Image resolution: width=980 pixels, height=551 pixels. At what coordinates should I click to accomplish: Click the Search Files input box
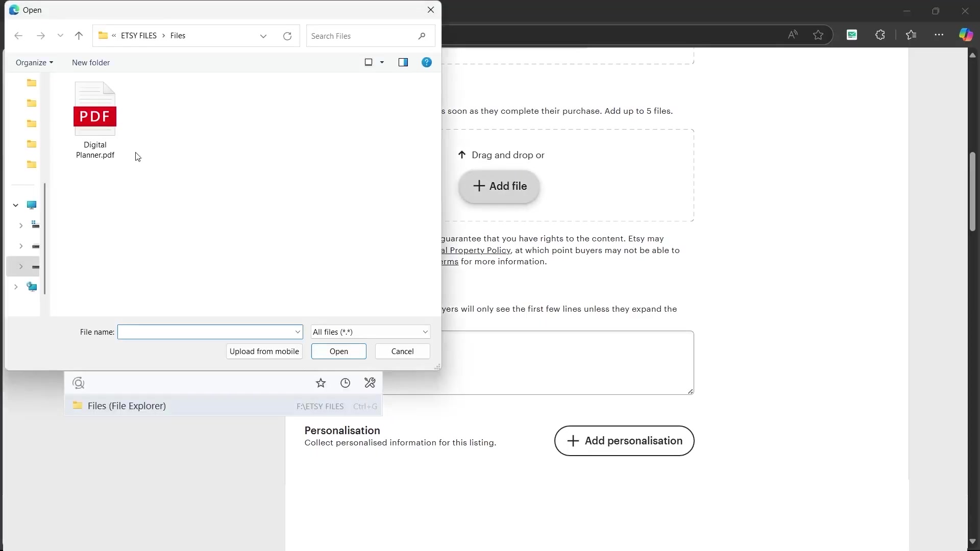click(x=362, y=36)
